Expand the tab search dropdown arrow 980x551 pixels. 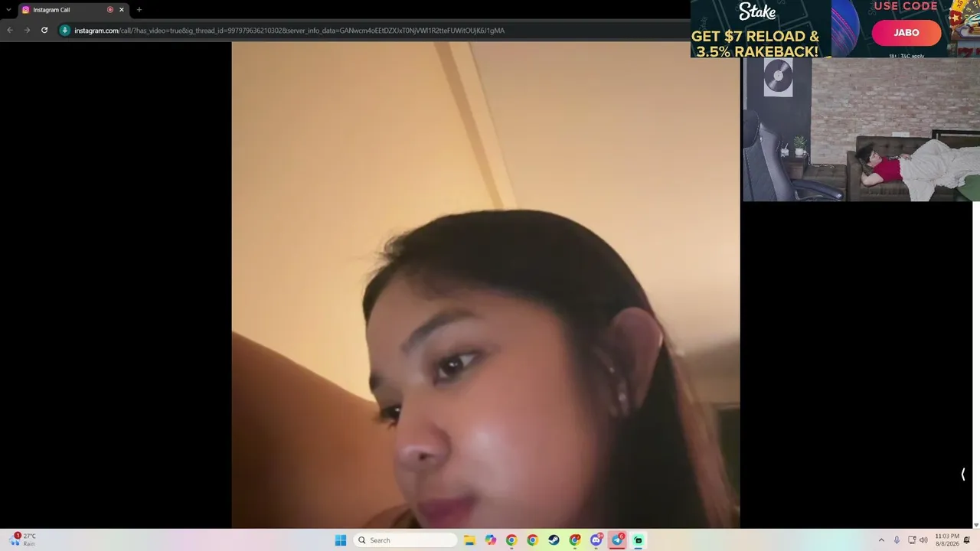(8, 10)
